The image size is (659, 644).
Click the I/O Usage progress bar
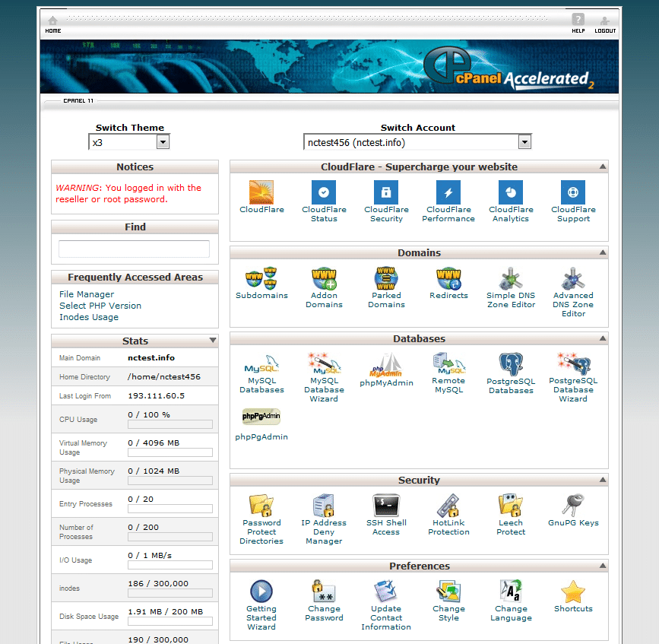[170, 565]
